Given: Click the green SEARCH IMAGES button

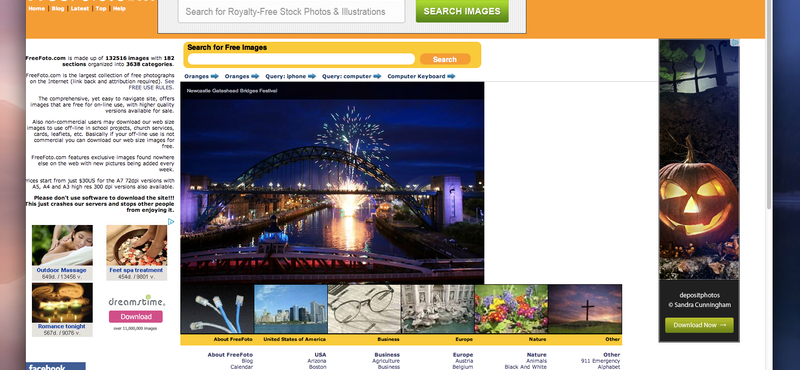Looking at the screenshot, I should point(462,11).
